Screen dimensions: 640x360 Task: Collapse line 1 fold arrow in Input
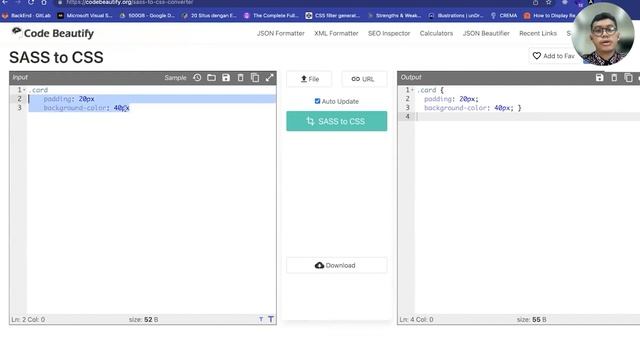pyautogui.click(x=24, y=90)
